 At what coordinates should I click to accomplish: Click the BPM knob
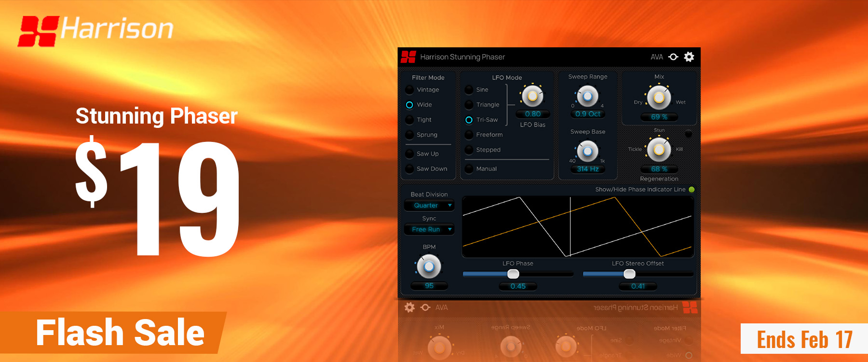(429, 266)
